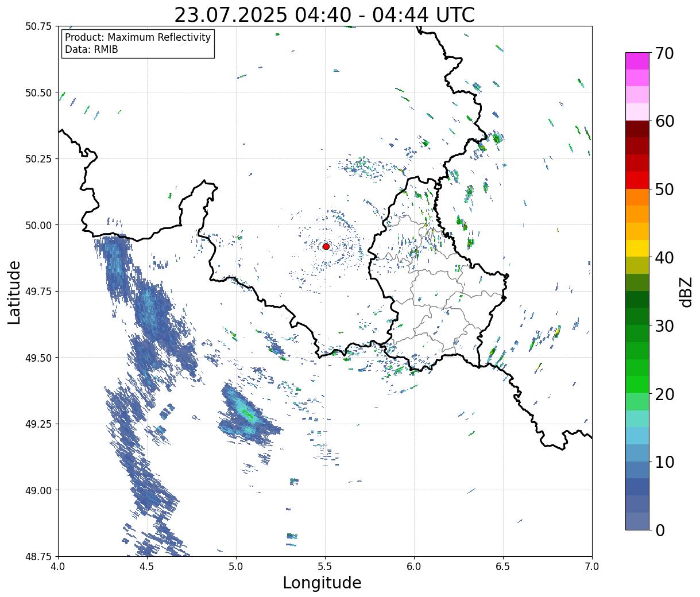
Task: Click the colorbar tick label 70
Action: point(664,53)
